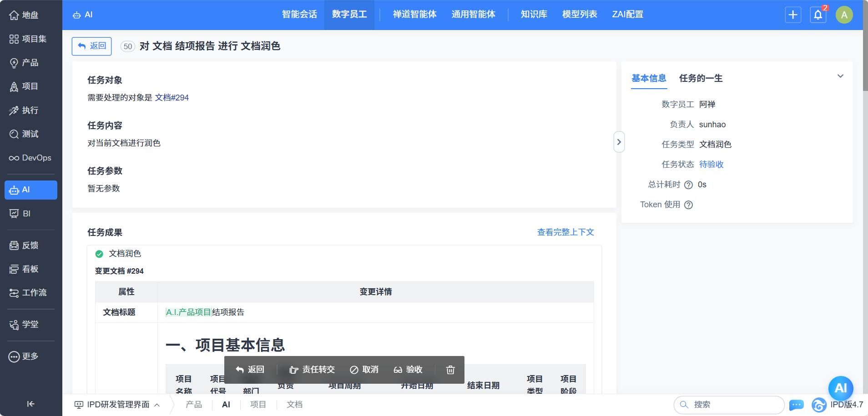Switch to 任务的一生 tab
The width and height of the screenshot is (868, 416).
coord(701,78)
